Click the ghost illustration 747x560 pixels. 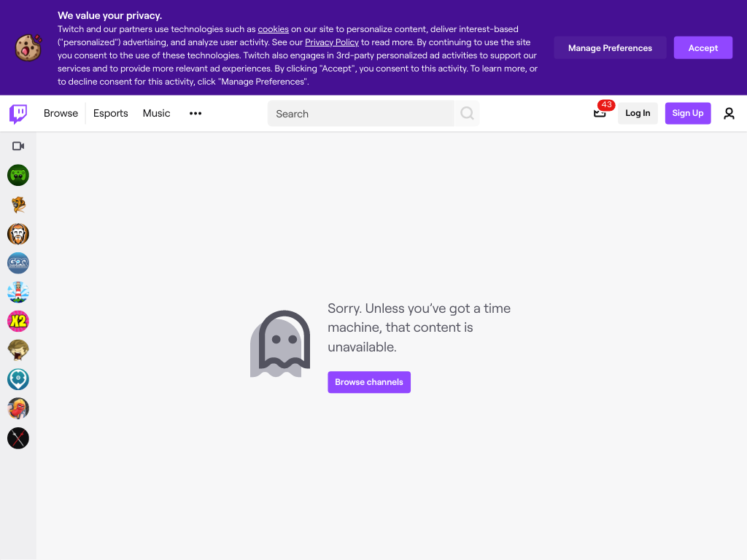(280, 344)
